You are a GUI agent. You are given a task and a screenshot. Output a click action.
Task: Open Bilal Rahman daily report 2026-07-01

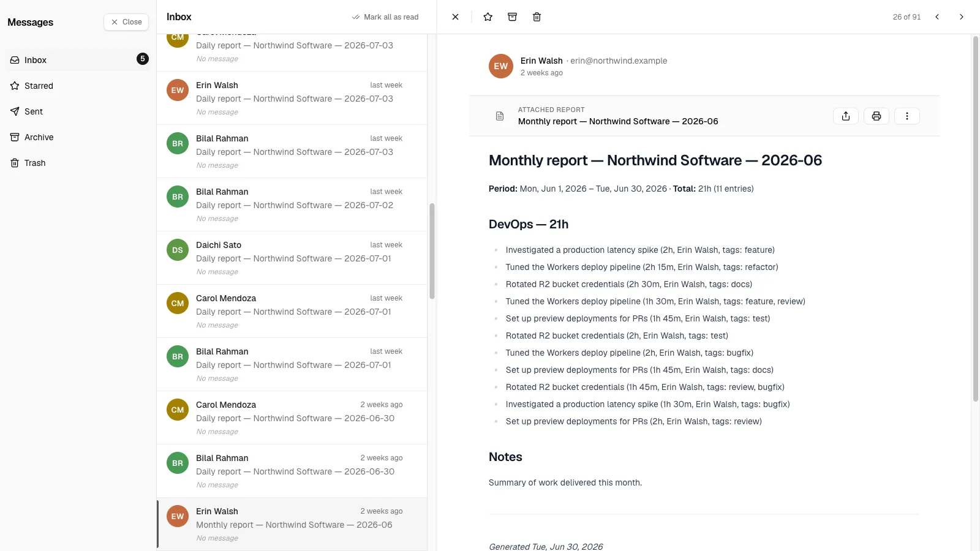click(x=292, y=364)
